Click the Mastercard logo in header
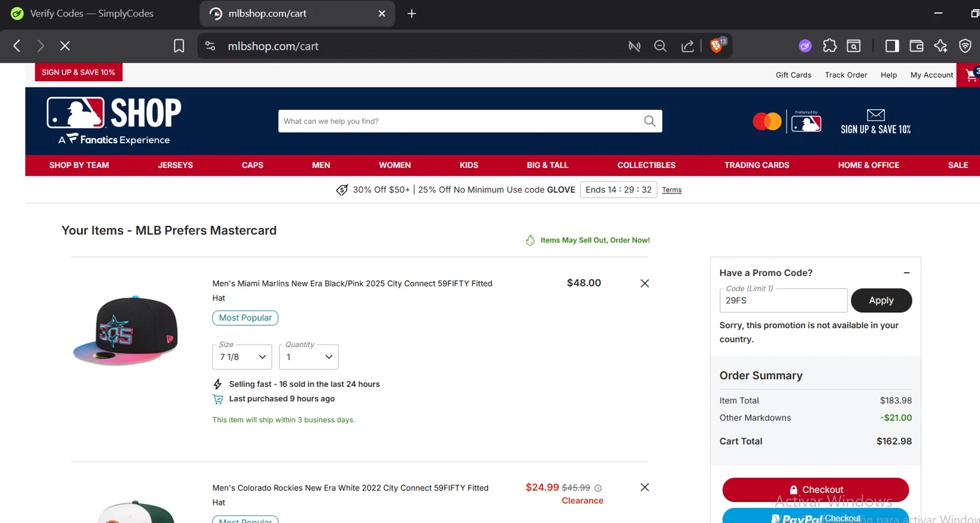 click(x=767, y=122)
